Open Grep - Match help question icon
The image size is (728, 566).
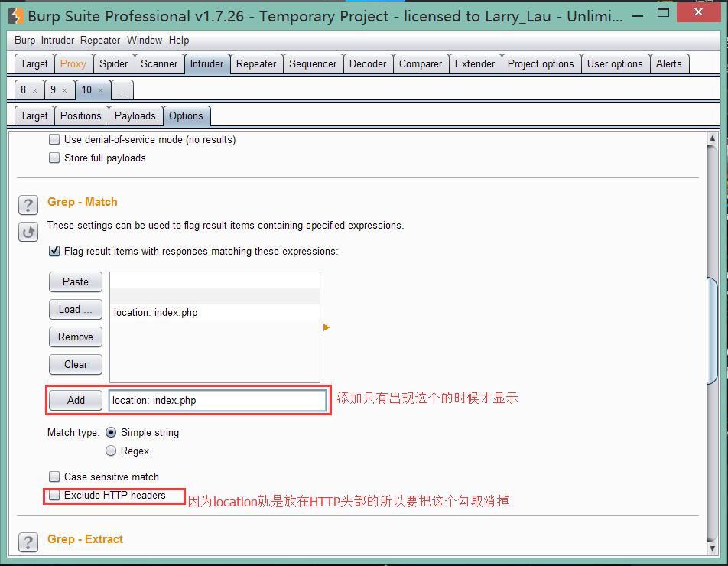[x=28, y=205]
